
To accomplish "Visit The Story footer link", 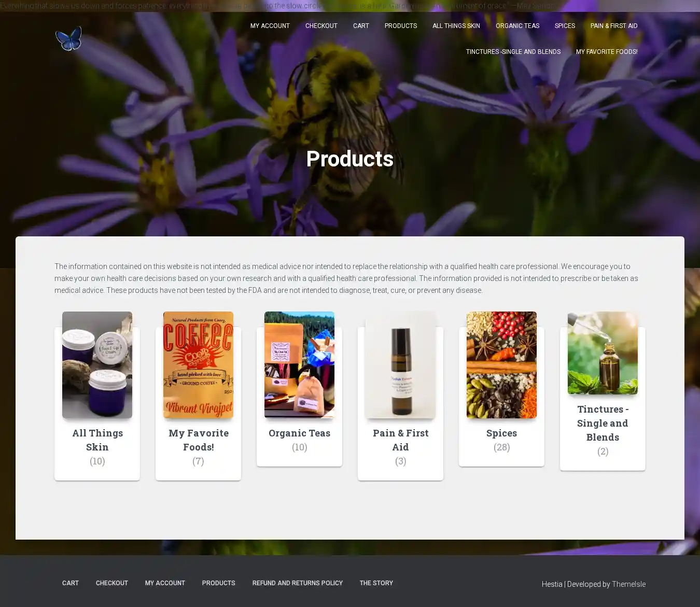I will (376, 583).
